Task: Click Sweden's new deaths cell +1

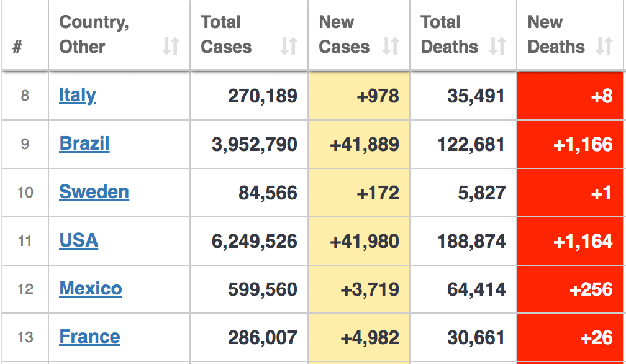Action: pyautogui.click(x=570, y=193)
